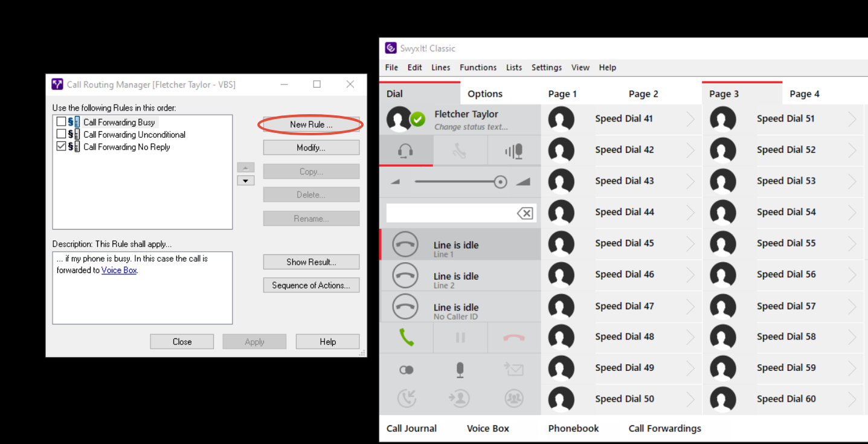Click the missed calls clock icon

click(407, 398)
